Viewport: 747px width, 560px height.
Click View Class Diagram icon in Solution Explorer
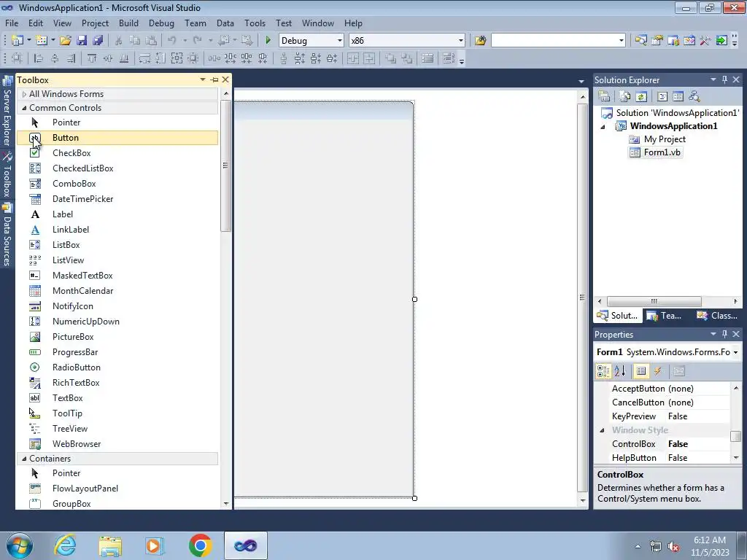[694, 97]
